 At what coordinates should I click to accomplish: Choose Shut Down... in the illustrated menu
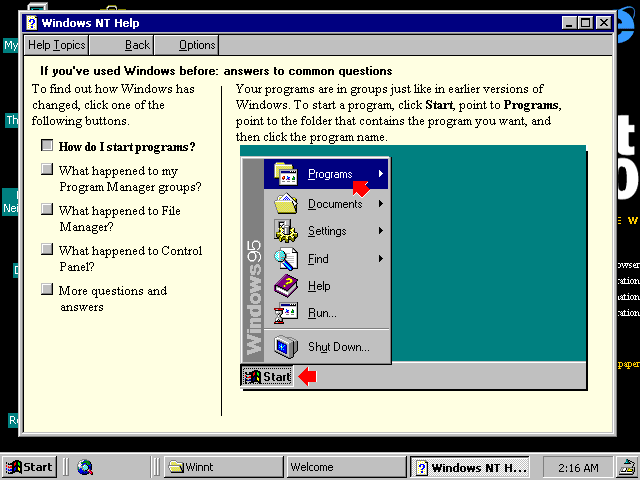(x=326, y=347)
